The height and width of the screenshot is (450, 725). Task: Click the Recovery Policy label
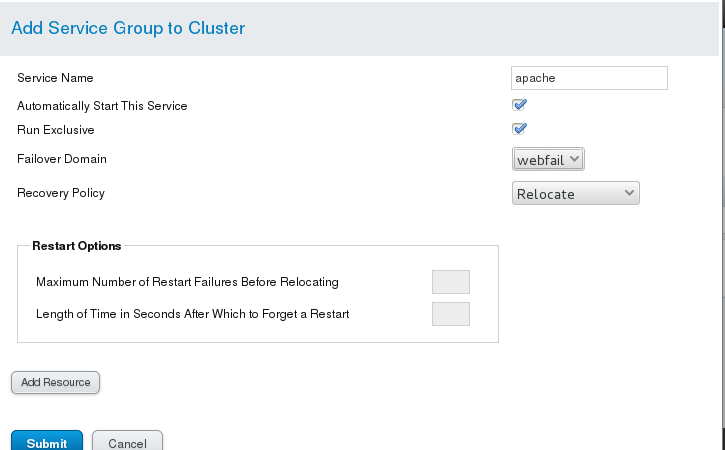coord(61,193)
